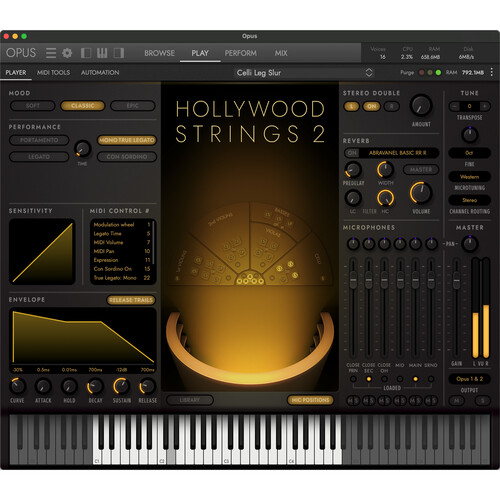
Task: Click the Reverb Volume knob
Action: (421, 193)
